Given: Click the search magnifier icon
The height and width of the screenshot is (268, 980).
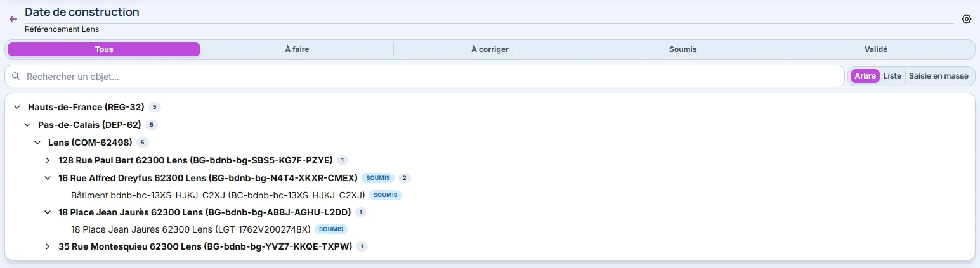Looking at the screenshot, I should pyautogui.click(x=16, y=76).
